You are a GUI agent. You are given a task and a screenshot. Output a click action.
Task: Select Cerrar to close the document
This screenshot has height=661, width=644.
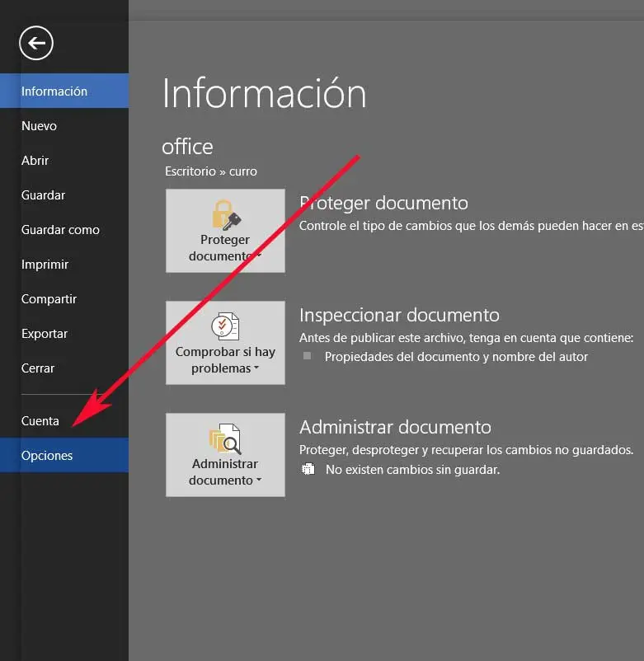pos(64,368)
